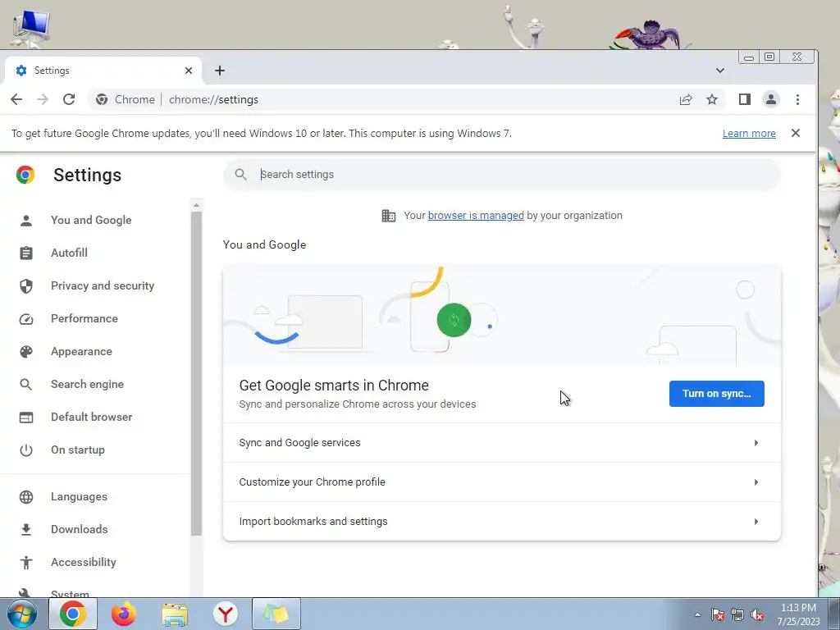Open Search engine settings
This screenshot has width=840, height=630.
[x=87, y=384]
